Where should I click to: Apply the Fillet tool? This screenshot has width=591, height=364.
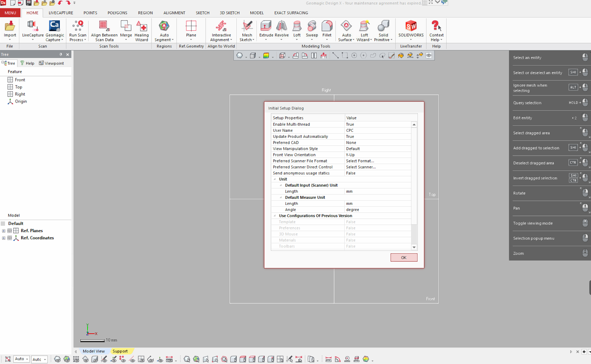click(327, 30)
